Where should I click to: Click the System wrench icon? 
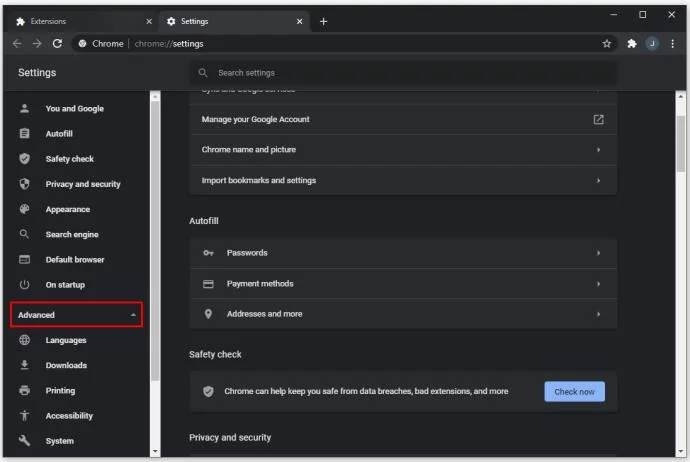click(x=25, y=441)
